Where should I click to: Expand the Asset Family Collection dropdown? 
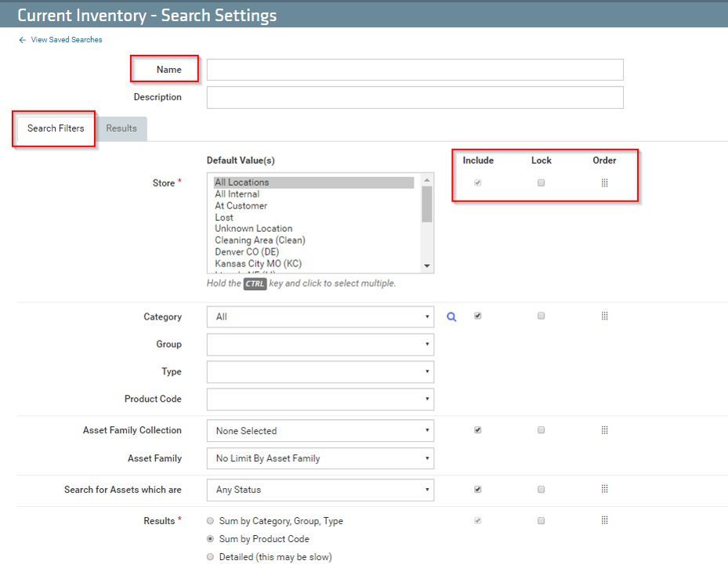pyautogui.click(x=321, y=431)
